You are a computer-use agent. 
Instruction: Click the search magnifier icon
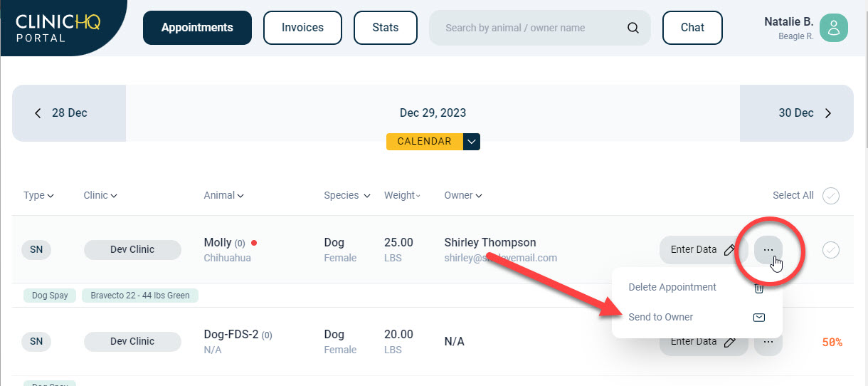tap(633, 28)
